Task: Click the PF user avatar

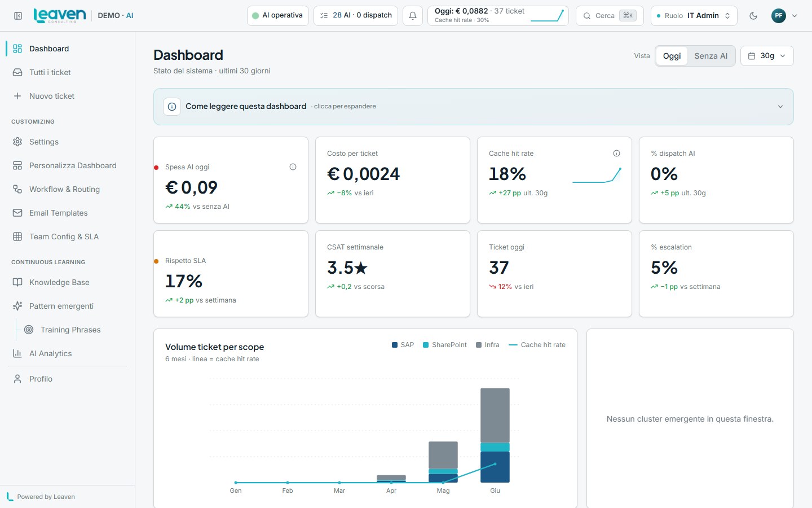Action: pos(779,16)
